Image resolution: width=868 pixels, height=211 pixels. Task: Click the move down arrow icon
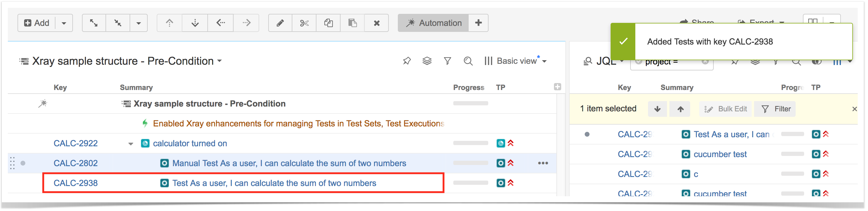(195, 23)
